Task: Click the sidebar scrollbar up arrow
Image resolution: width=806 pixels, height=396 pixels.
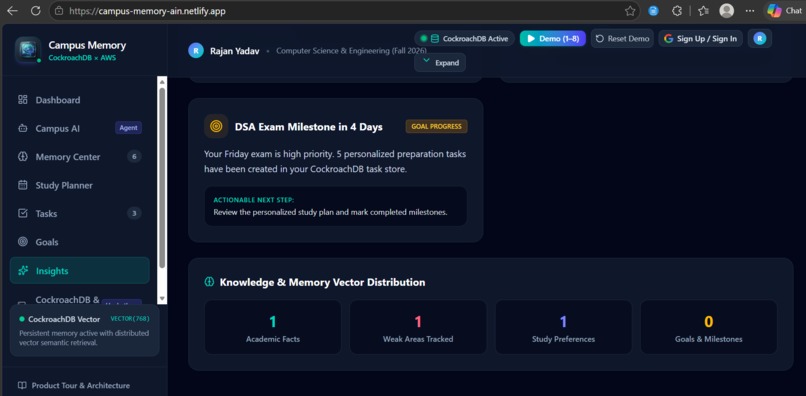Action: click(x=162, y=81)
